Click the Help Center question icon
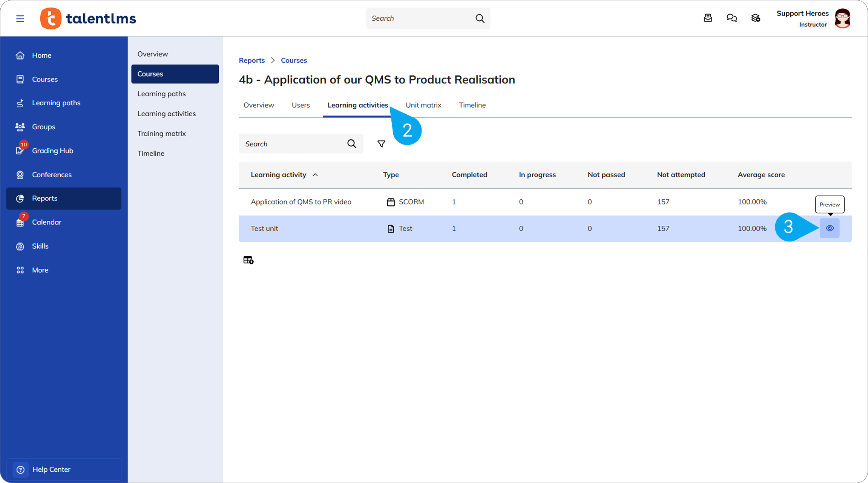868x483 pixels. (x=20, y=469)
